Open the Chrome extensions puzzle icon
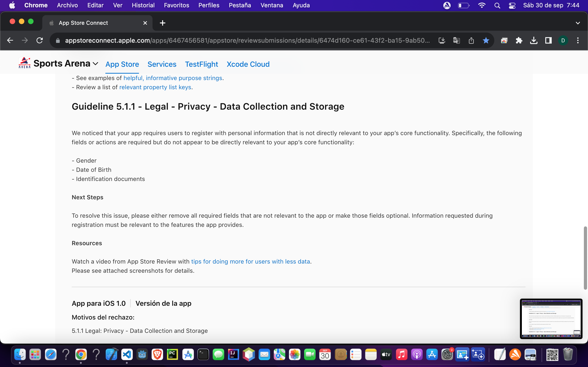This screenshot has width=588, height=367. click(x=519, y=40)
